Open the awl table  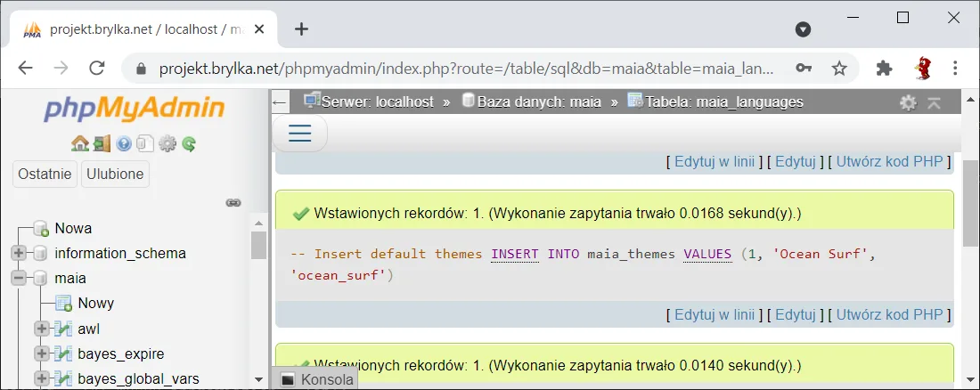89,329
